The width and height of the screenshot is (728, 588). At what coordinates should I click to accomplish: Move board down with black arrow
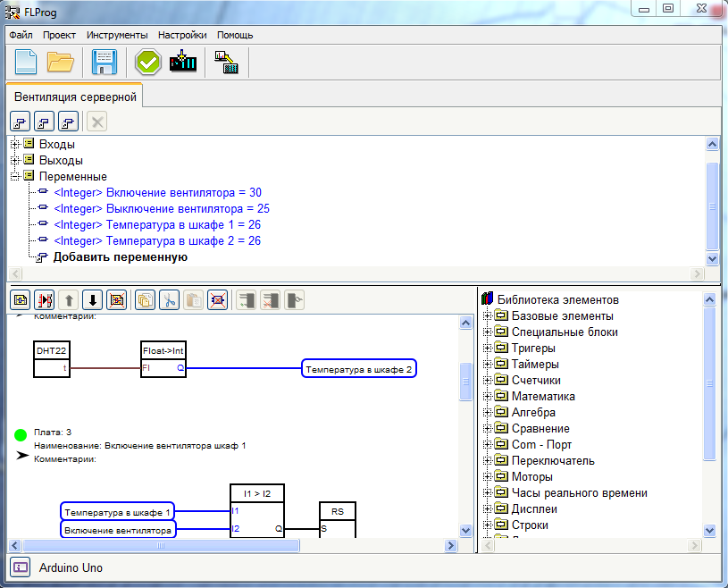(92, 300)
